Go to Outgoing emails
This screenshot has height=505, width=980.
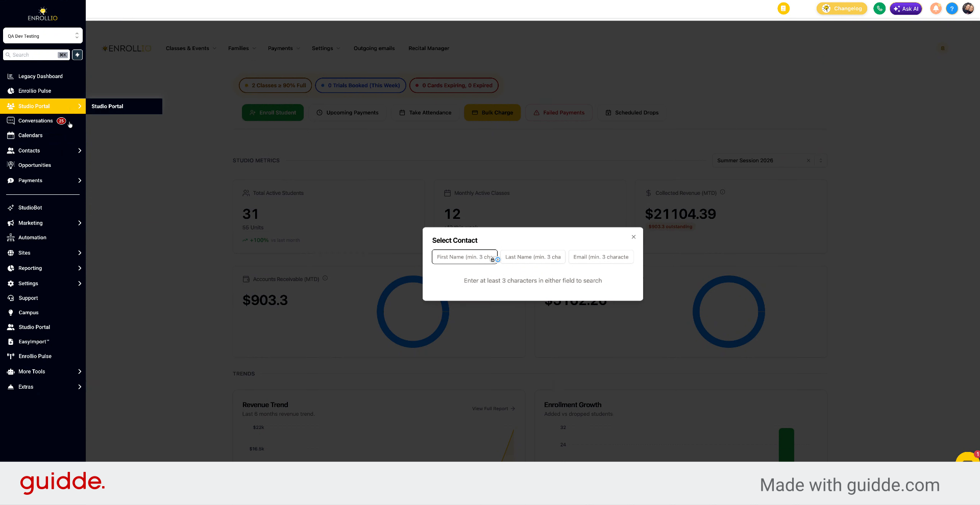tap(374, 48)
